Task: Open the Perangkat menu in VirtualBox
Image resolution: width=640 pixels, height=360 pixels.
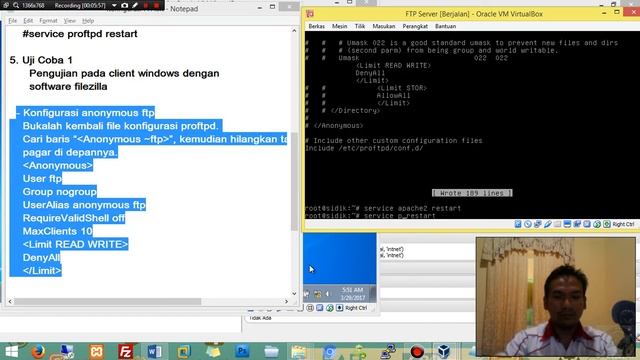Action: click(x=415, y=26)
